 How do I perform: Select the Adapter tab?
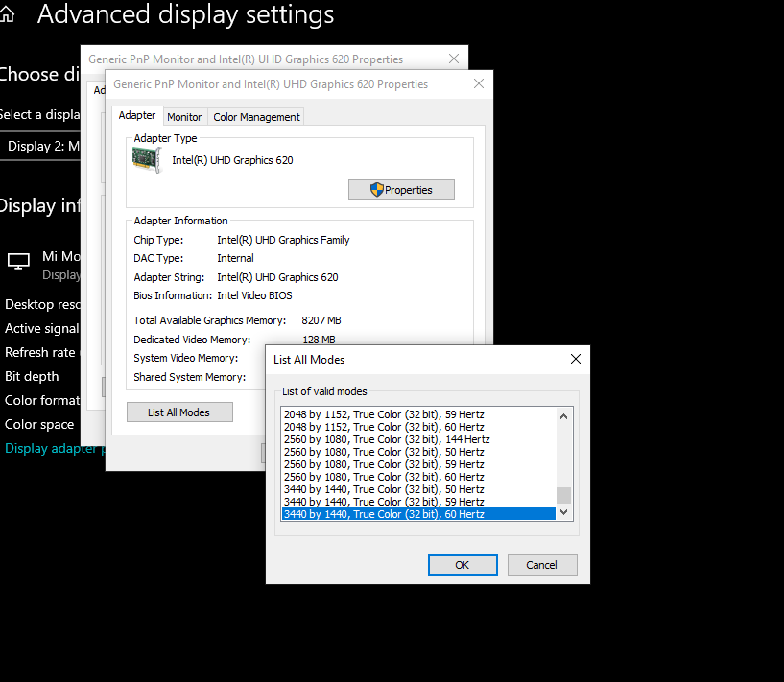pos(137,115)
